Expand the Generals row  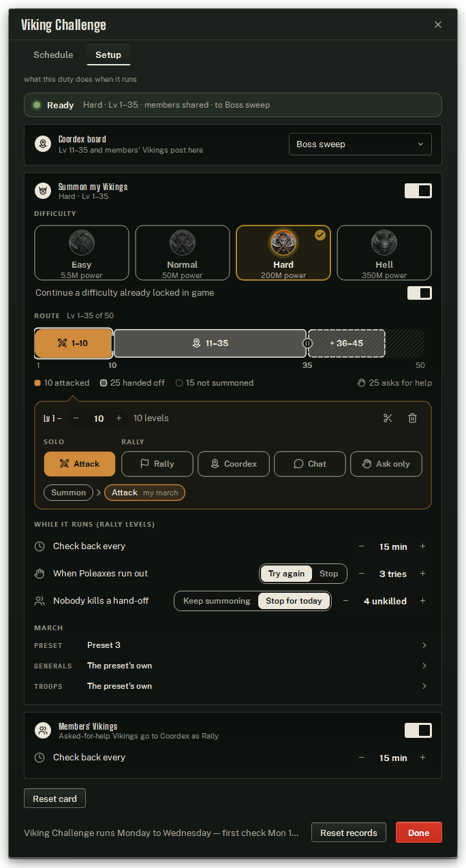(233, 666)
